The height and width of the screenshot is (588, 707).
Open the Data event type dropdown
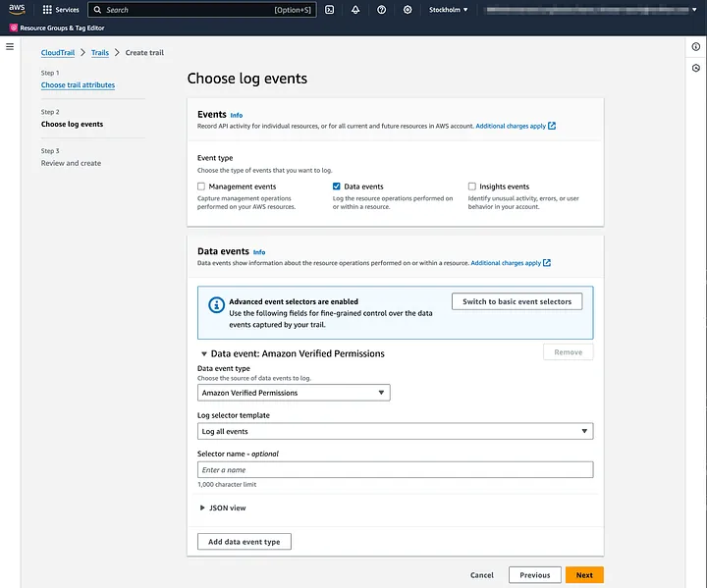pyautogui.click(x=294, y=393)
